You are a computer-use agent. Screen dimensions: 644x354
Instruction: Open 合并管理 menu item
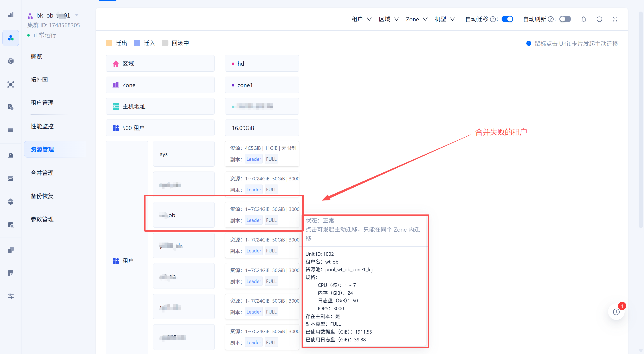click(42, 173)
